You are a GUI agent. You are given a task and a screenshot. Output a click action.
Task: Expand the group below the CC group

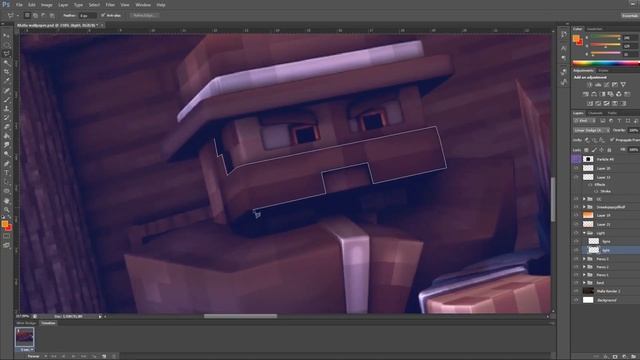584,207
